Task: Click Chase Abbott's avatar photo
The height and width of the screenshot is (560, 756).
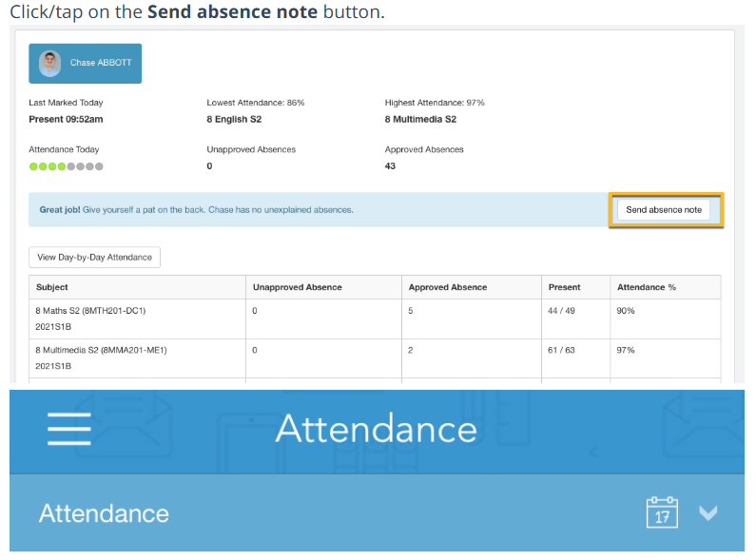Action: pos(50,64)
